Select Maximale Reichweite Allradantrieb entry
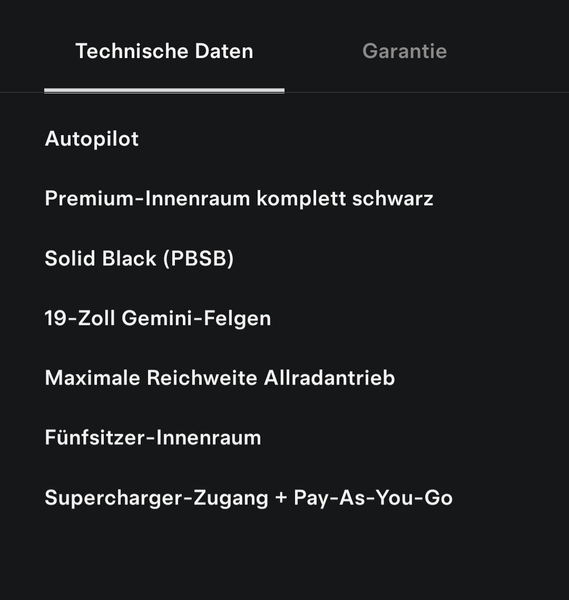 220,378
